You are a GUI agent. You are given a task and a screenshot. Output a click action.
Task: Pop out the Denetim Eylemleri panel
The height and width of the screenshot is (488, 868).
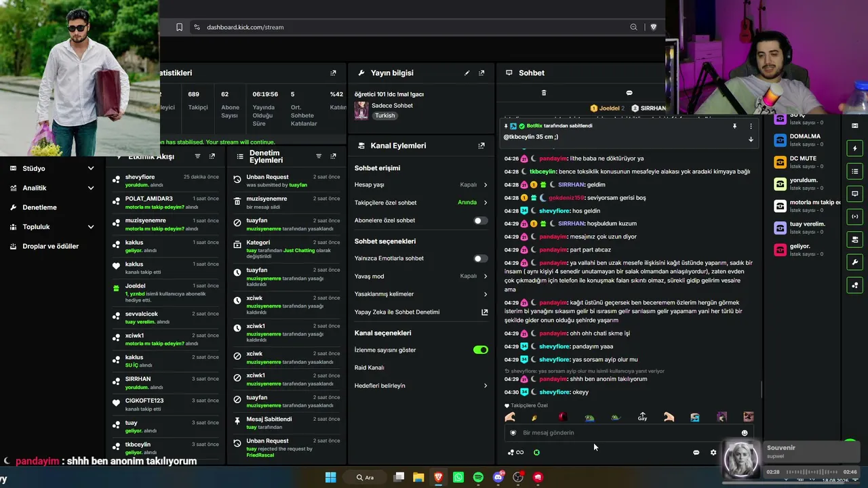click(x=333, y=157)
